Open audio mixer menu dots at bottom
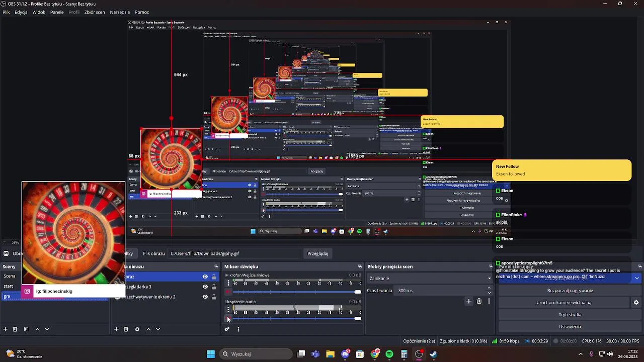Image resolution: width=644 pixels, height=362 pixels. [x=238, y=329]
